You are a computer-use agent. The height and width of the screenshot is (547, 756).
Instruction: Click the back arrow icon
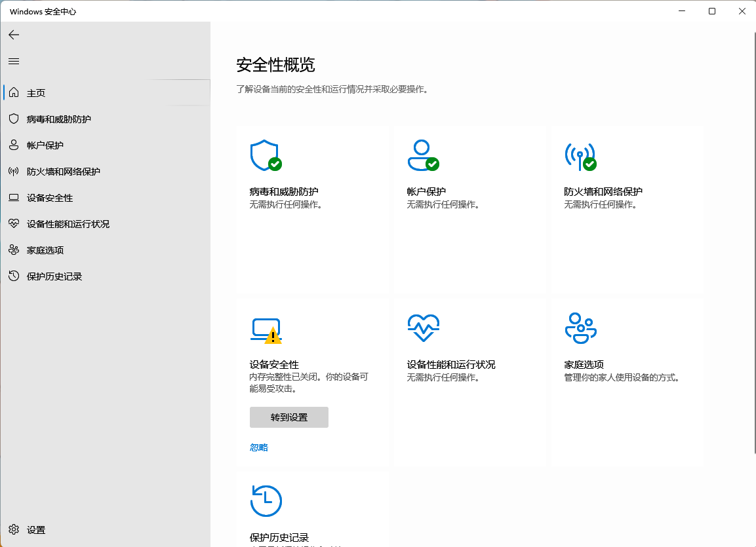point(14,35)
